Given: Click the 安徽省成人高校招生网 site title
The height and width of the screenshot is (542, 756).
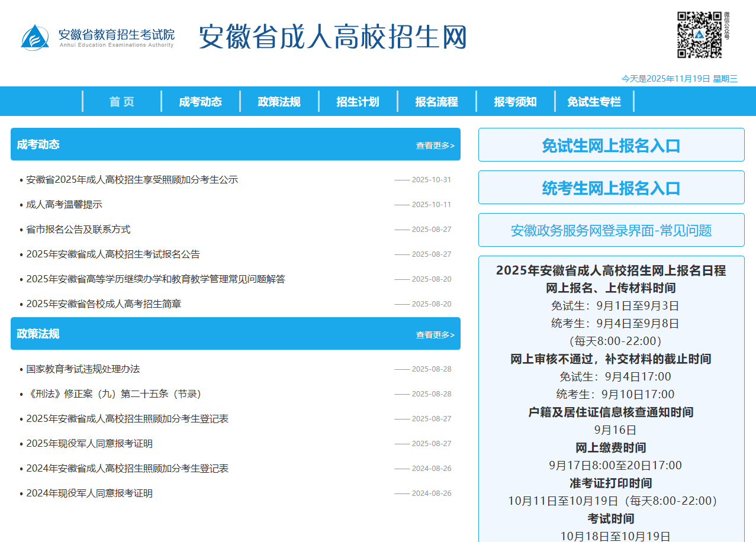Looking at the screenshot, I should tap(332, 37).
